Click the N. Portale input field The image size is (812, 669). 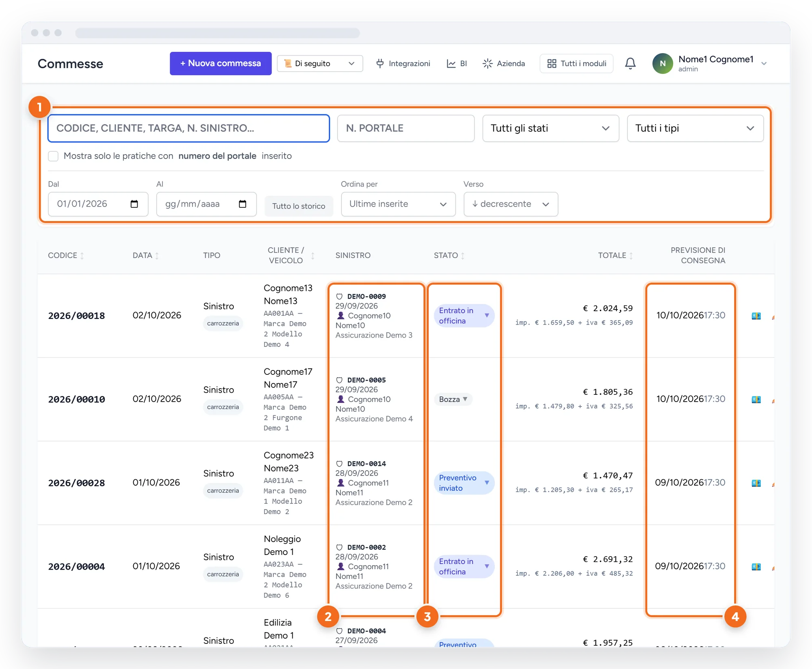click(406, 128)
